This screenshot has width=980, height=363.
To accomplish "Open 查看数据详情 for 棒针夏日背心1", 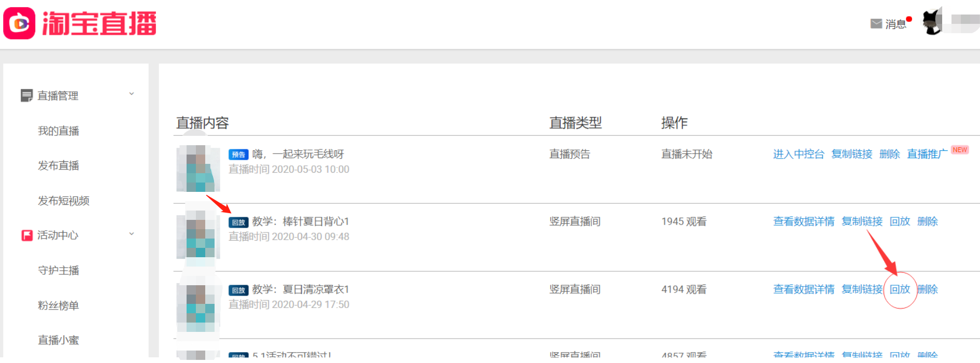I will tap(803, 221).
